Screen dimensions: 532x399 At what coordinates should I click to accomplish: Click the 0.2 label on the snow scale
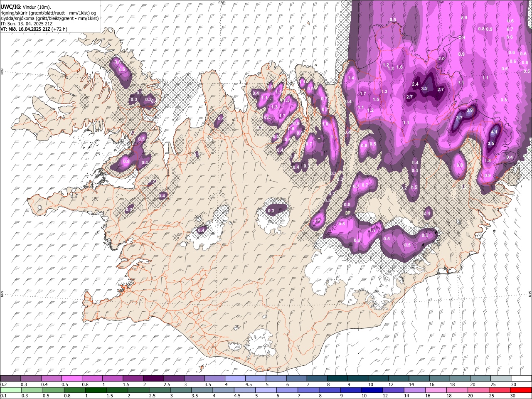click(3, 384)
